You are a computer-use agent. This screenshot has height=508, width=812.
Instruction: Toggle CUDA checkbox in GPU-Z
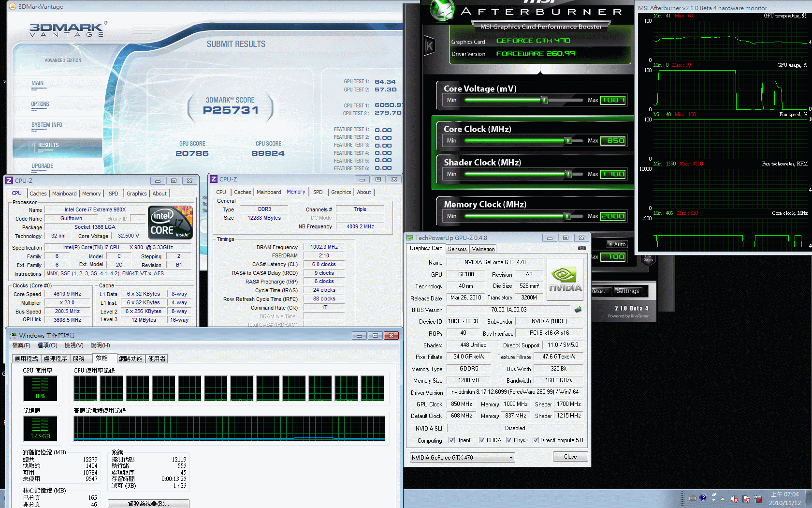click(482, 440)
